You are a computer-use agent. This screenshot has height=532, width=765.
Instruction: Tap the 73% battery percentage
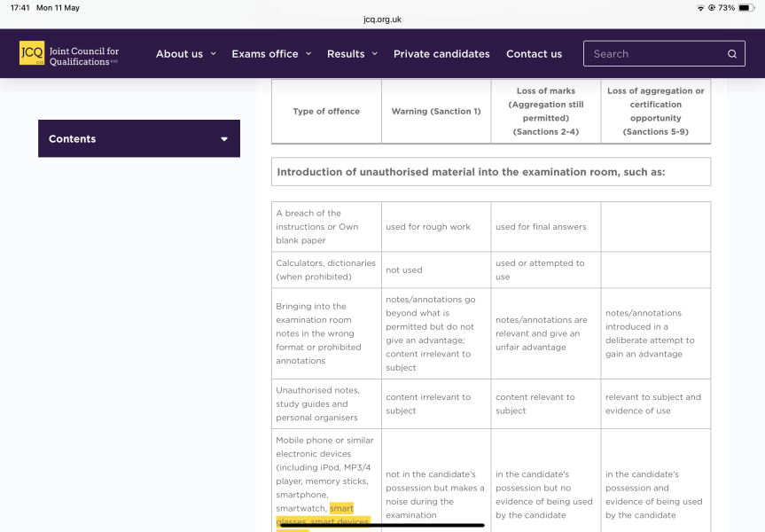pyautogui.click(x=726, y=8)
